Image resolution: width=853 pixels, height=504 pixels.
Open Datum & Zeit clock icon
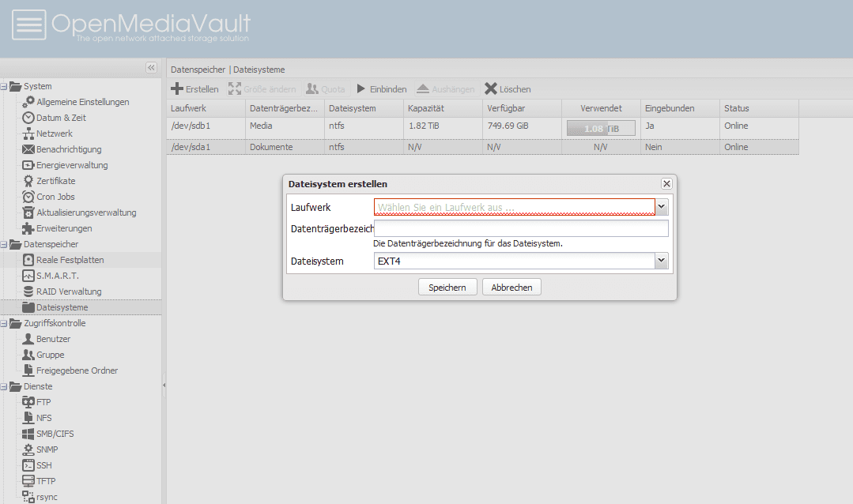click(28, 118)
